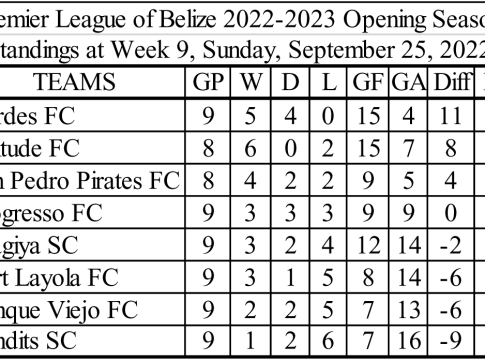Select the GF column header cell
485x360 pixels.
368,82
